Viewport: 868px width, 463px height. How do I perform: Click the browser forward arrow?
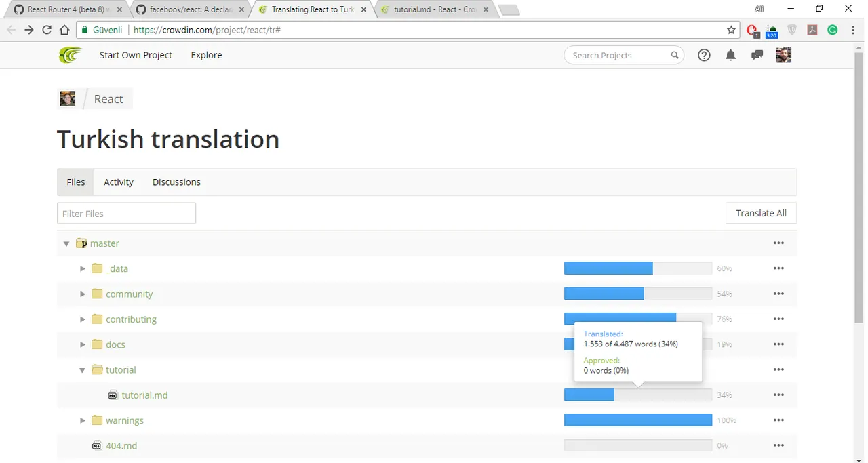point(29,30)
